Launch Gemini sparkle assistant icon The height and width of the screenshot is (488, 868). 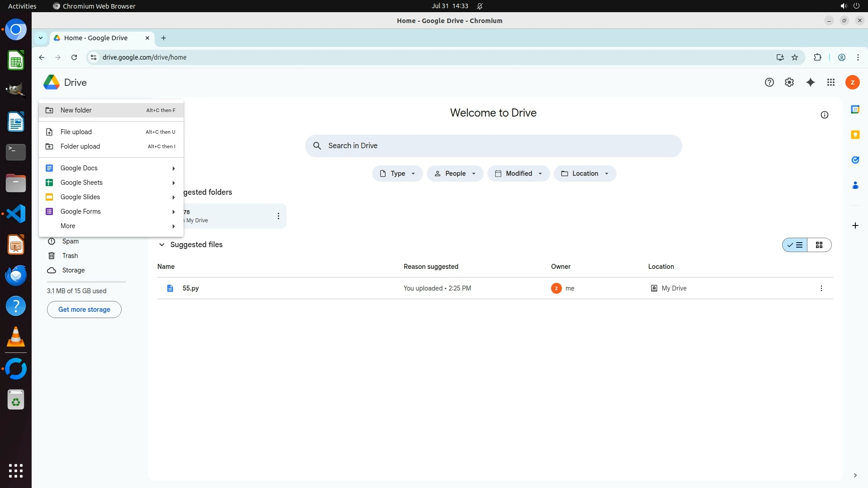(x=811, y=82)
